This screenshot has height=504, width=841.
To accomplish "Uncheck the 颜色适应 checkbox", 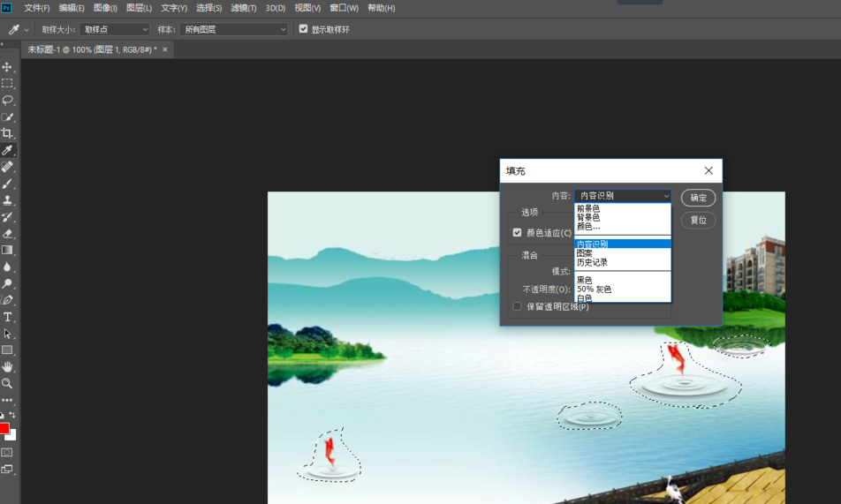I will click(x=518, y=233).
